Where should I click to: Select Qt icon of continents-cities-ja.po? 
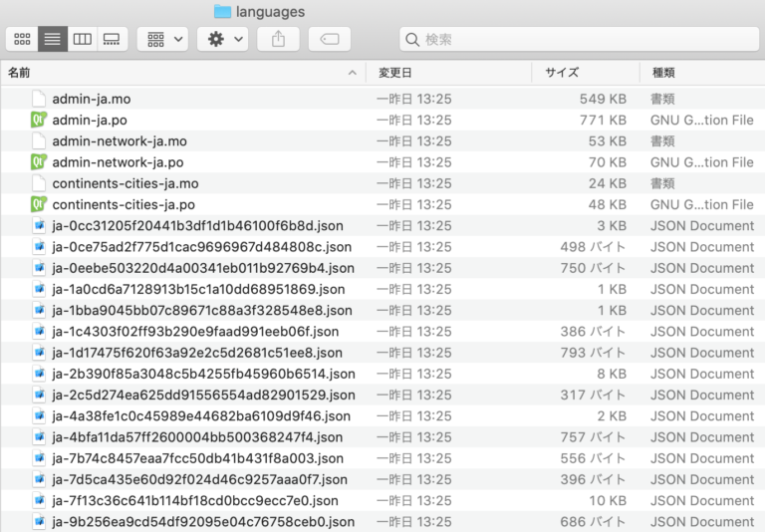(x=39, y=204)
